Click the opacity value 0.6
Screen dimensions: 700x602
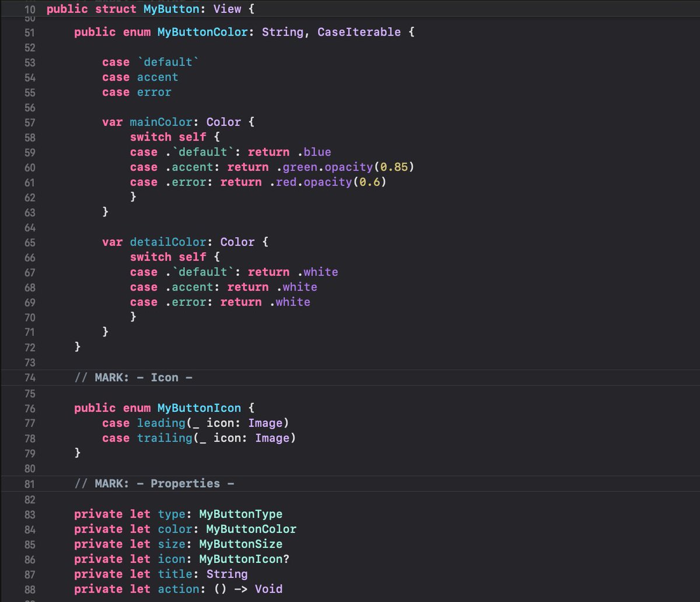[x=370, y=182]
